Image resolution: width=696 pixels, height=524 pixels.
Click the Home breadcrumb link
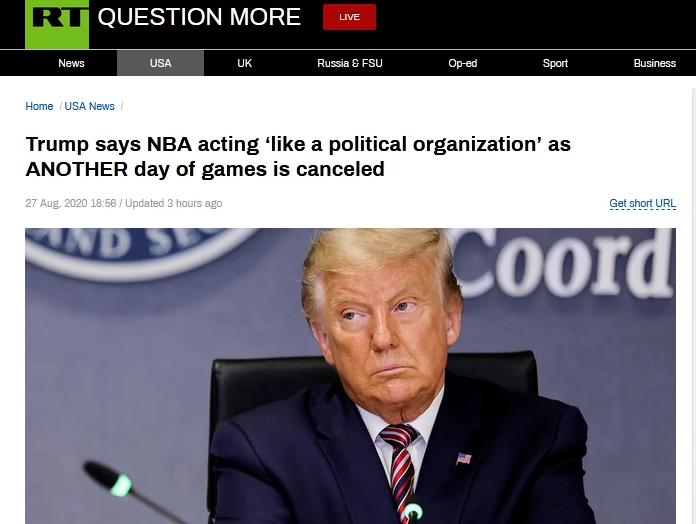[x=39, y=106]
